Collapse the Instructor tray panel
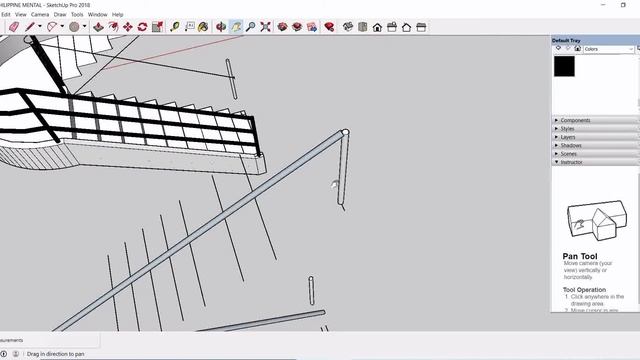Viewport: 640px width, 360px height. click(x=596, y=162)
